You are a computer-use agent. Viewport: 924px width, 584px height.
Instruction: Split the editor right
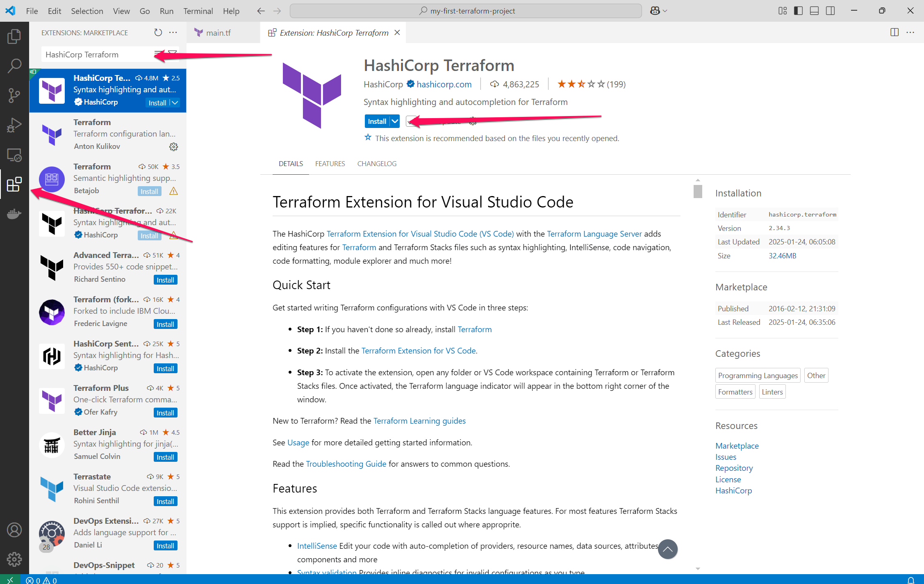894,32
